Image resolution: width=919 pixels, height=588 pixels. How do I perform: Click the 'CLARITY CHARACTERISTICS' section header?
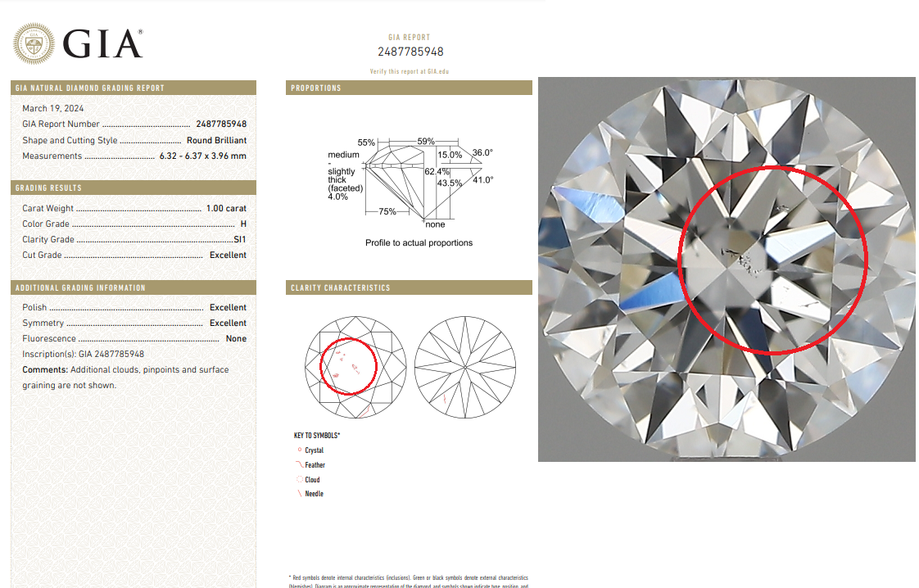pos(409,287)
